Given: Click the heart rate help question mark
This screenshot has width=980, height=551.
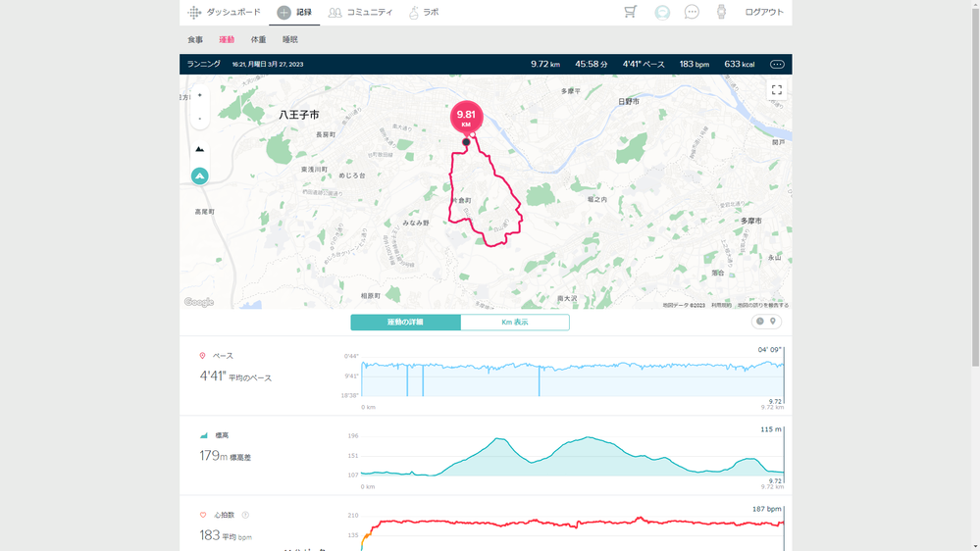Looking at the screenshot, I should (245, 515).
